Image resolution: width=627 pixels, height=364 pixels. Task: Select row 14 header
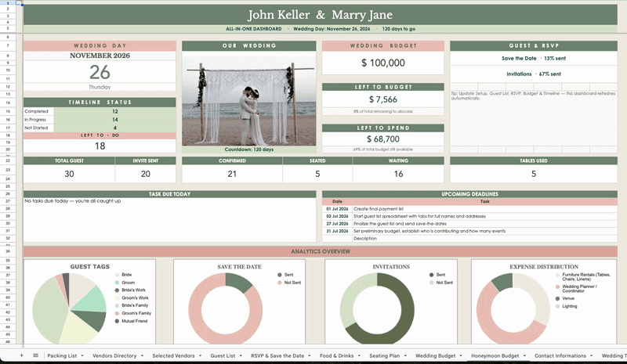click(8, 103)
